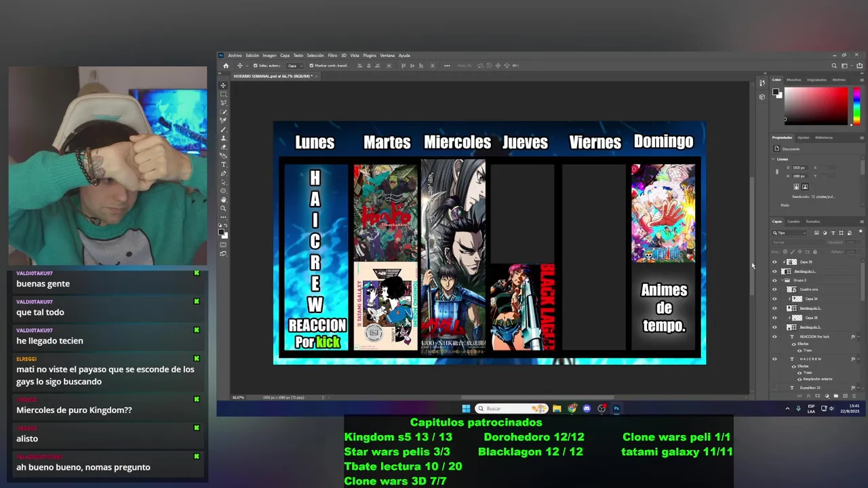The width and height of the screenshot is (868, 488).
Task: Hide the Resplandor exterior effect
Action: [x=800, y=379]
